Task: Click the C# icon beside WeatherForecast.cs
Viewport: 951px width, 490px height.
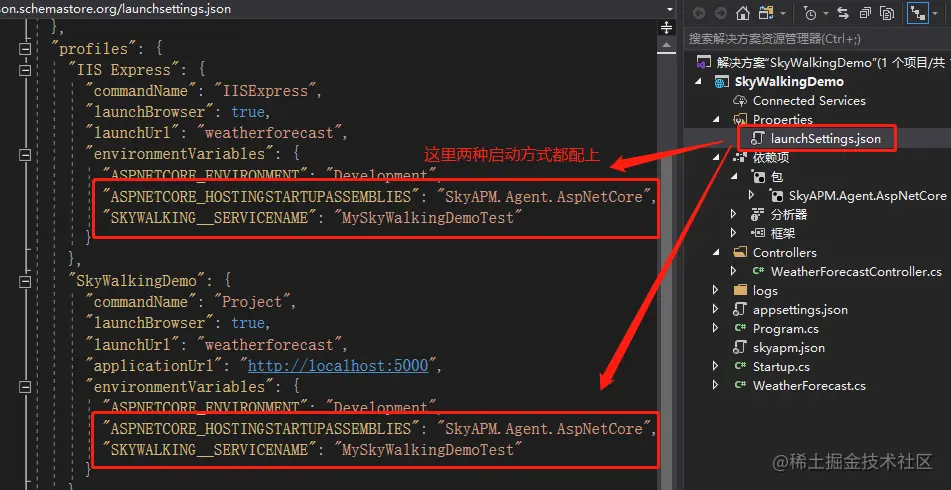Action: tap(740, 386)
